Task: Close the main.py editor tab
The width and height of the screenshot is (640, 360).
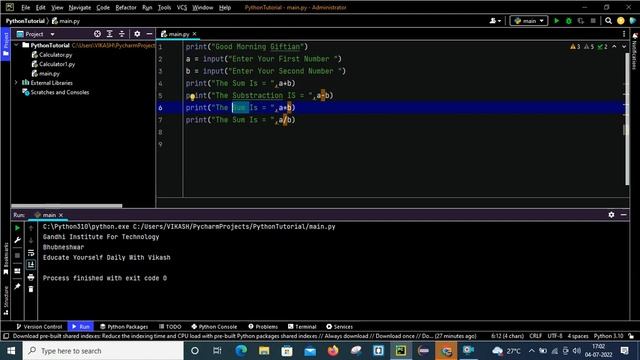Action: tap(195, 34)
